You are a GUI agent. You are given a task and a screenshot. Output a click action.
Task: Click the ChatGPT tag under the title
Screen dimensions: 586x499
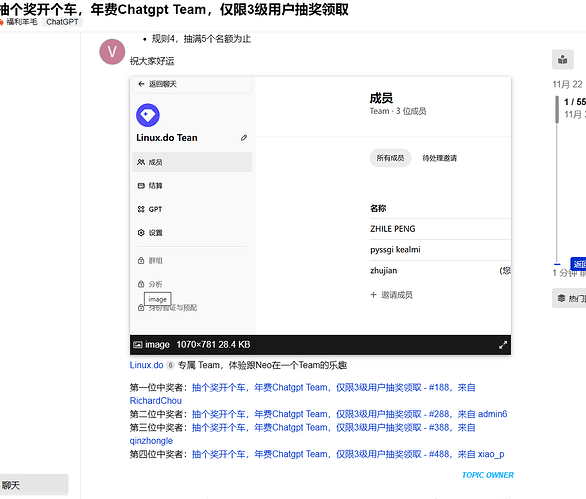coord(62,22)
